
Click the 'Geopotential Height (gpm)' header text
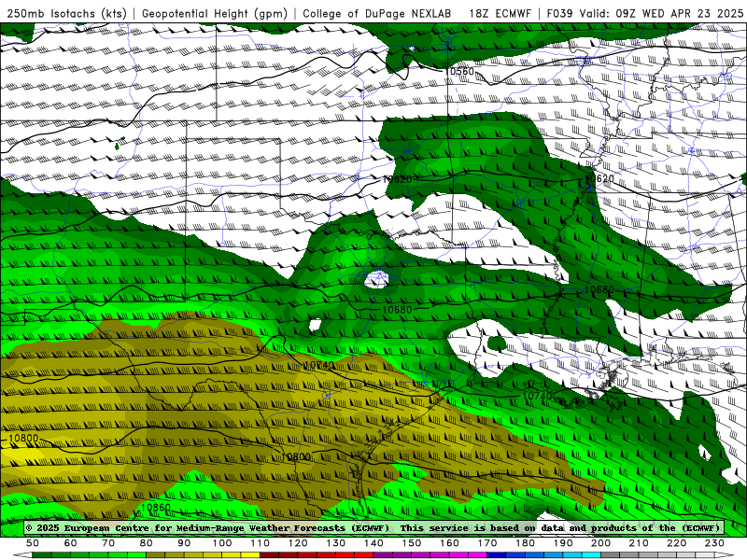[x=215, y=14]
